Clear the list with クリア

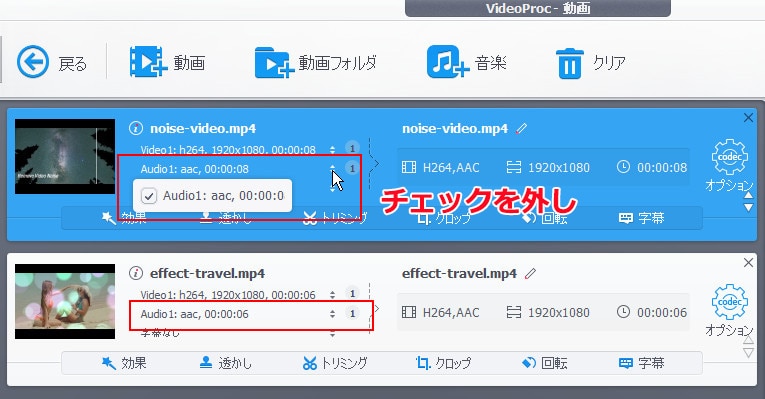590,62
